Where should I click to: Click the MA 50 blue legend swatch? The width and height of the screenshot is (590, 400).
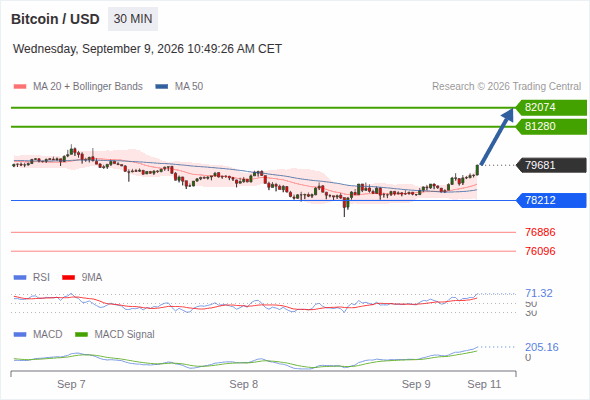click(162, 87)
